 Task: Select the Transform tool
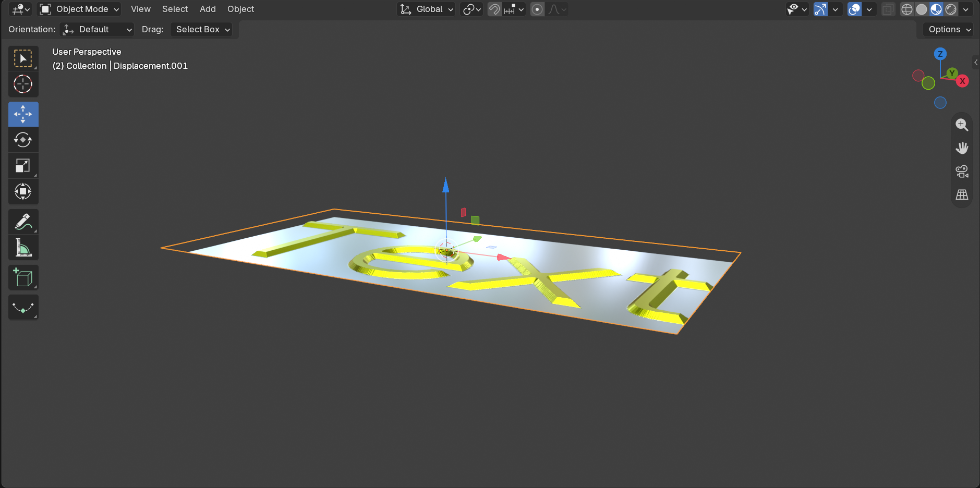tap(23, 191)
